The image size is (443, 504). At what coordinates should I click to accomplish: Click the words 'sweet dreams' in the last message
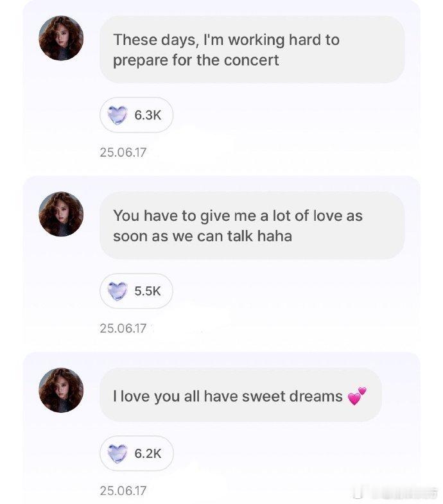tap(292, 396)
